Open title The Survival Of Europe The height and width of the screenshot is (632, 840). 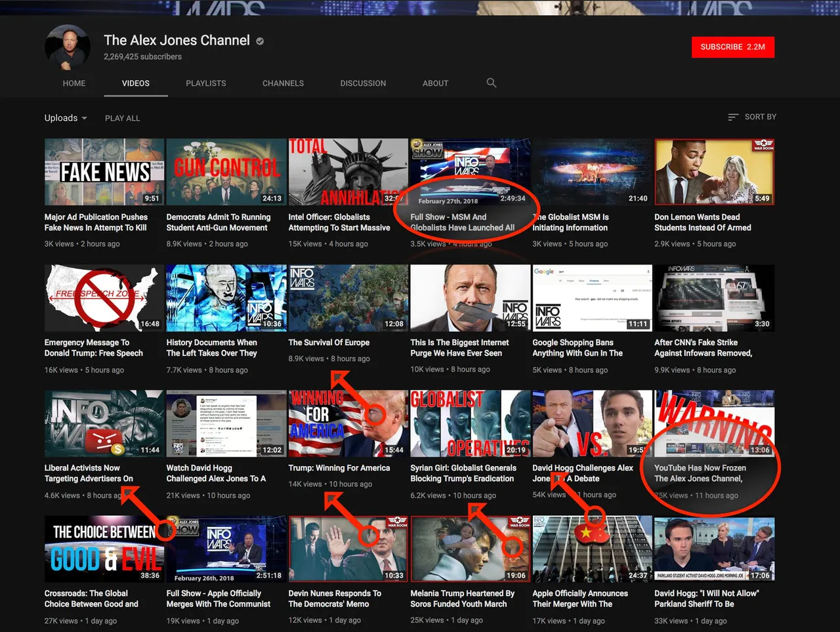click(x=329, y=343)
